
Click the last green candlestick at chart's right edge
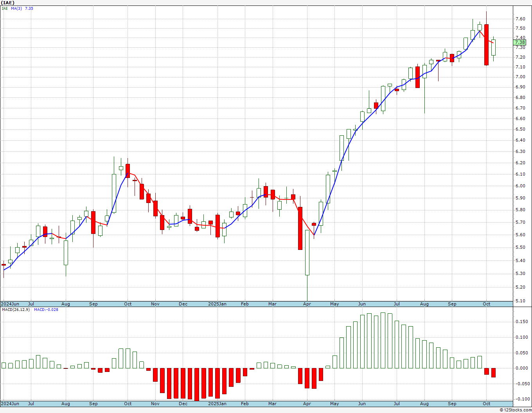pos(493,48)
